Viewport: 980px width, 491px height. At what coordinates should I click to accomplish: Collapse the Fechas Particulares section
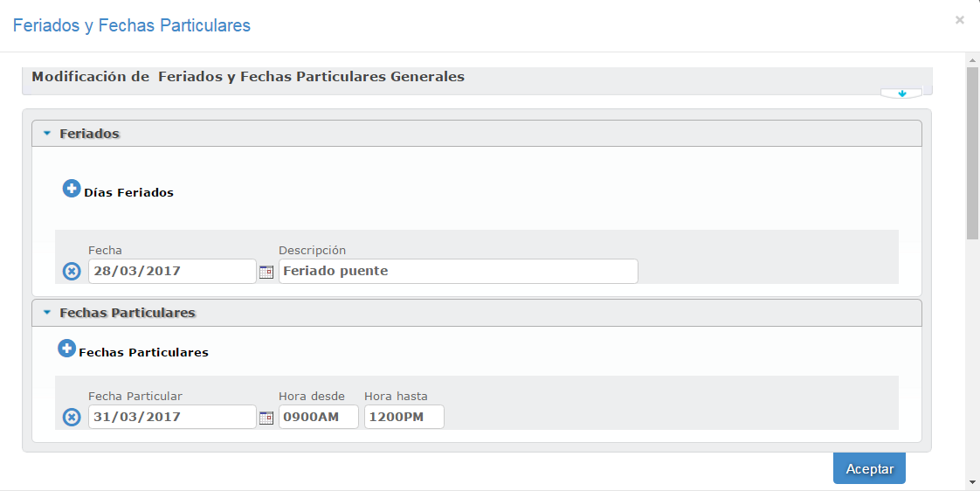(x=47, y=312)
